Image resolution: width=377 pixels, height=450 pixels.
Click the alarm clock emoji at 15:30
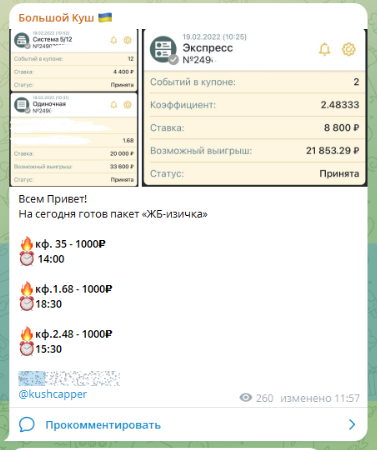[x=27, y=349]
